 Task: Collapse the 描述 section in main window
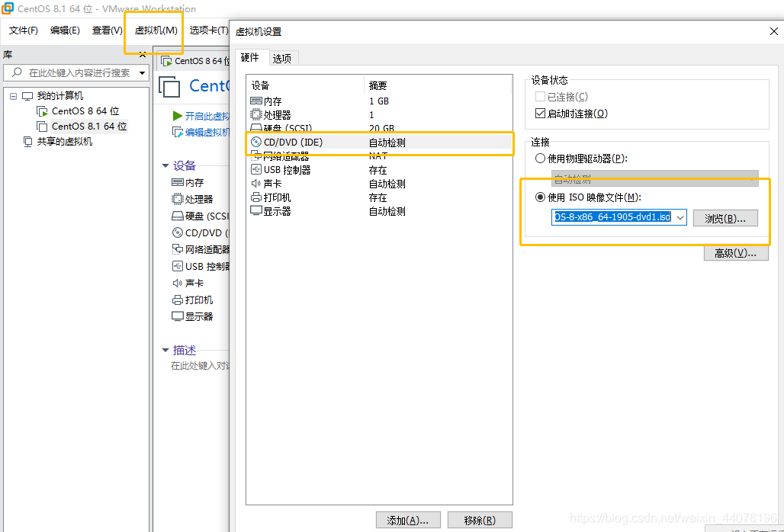click(x=165, y=350)
